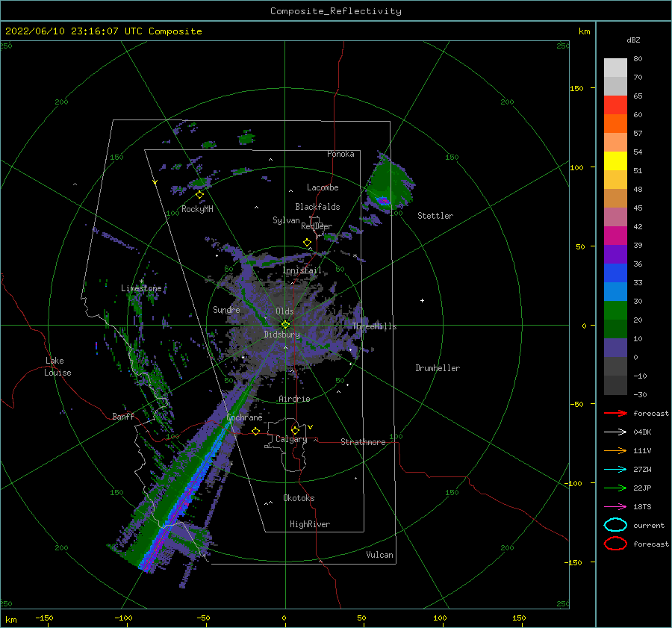Click the Airdrie town label
The image size is (672, 628).
[x=294, y=399]
